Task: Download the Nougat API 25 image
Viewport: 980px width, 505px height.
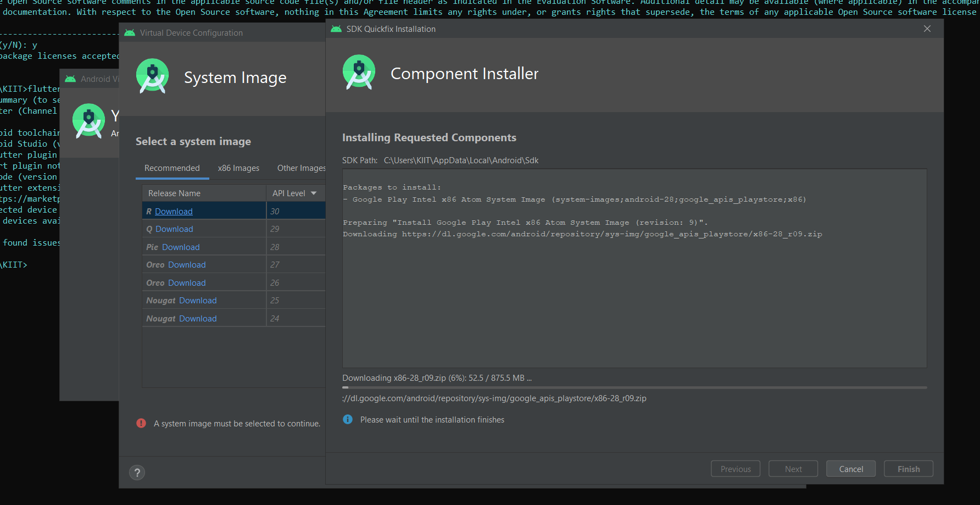Action: [x=198, y=301]
